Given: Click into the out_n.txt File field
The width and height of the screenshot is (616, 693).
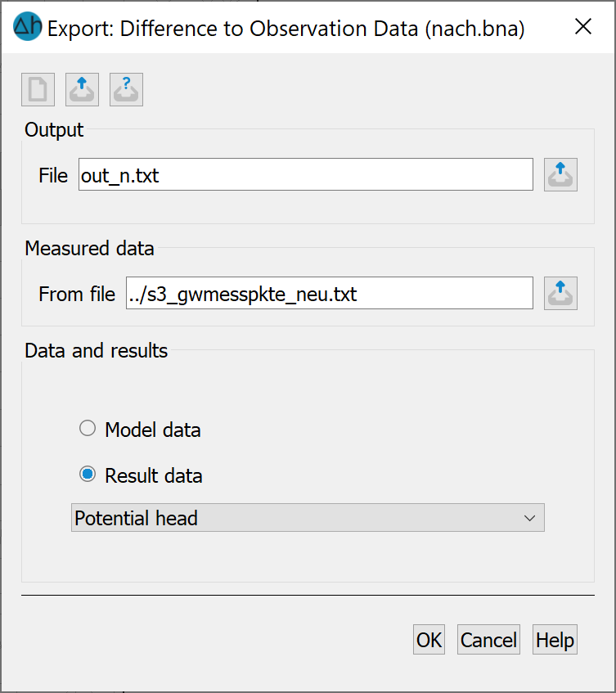Looking at the screenshot, I should coord(306,174).
